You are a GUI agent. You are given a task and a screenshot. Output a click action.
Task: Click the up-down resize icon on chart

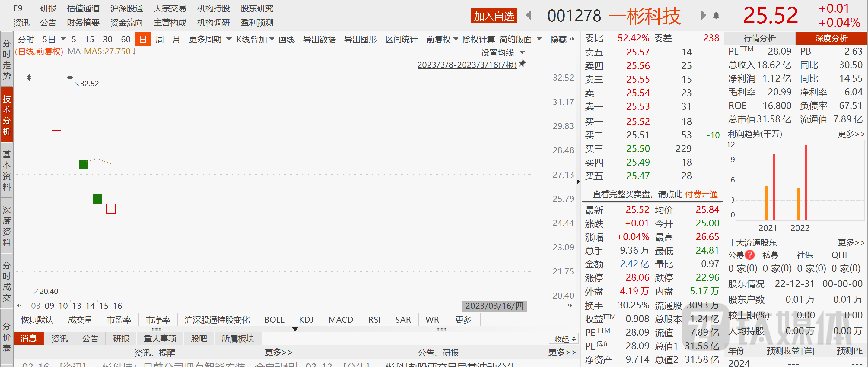[29, 78]
